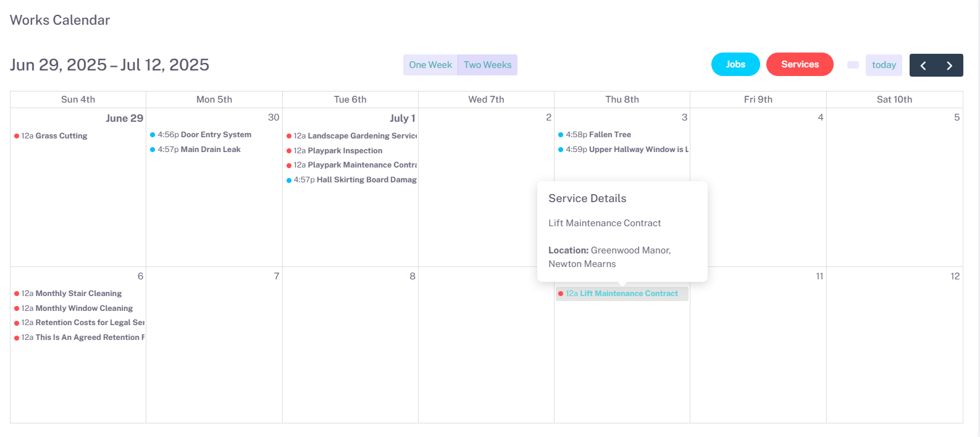
Task: Switch to One Week view
Action: [x=430, y=65]
